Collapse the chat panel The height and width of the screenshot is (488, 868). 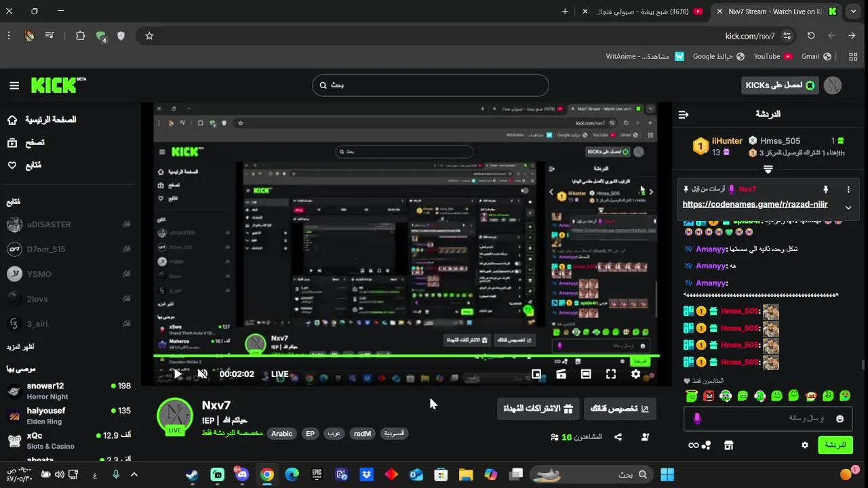[684, 115]
